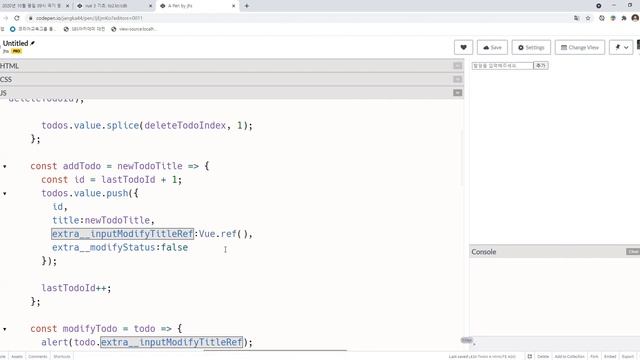Image resolution: width=640 pixels, height=360 pixels.
Task: Open a new browser tab
Action: 247,6
